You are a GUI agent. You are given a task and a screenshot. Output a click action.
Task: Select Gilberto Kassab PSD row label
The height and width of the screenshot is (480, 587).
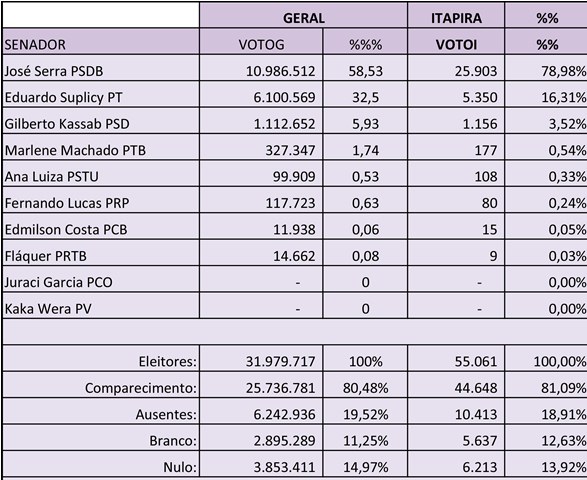click(x=101, y=121)
